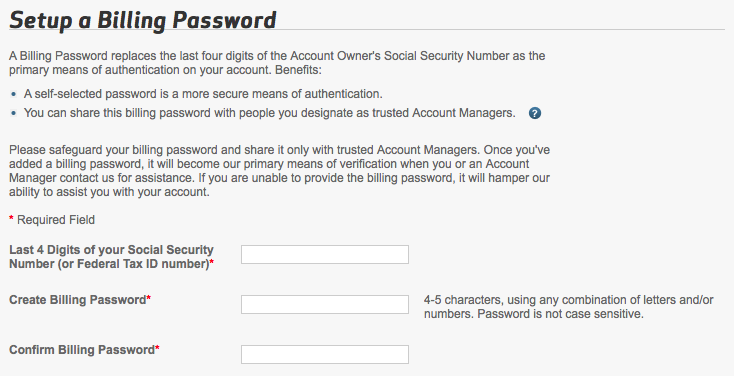This screenshot has height=376, width=734.
Task: Click the trusted Account Managers bullet text
Action: pyautogui.click(x=270, y=113)
